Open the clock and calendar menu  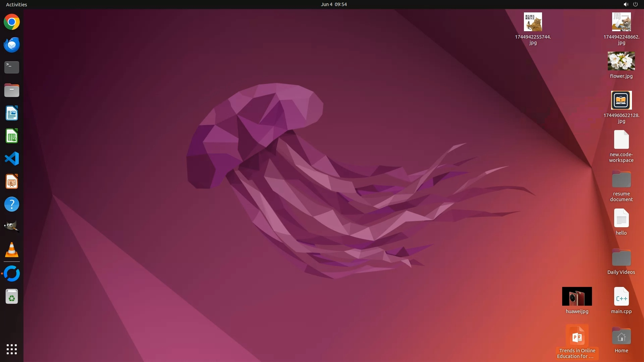click(x=333, y=4)
